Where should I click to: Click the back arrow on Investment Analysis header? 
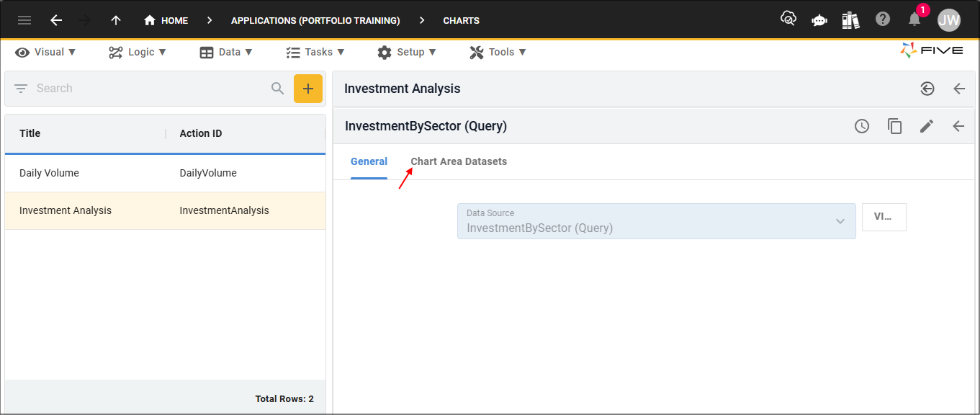(x=959, y=89)
